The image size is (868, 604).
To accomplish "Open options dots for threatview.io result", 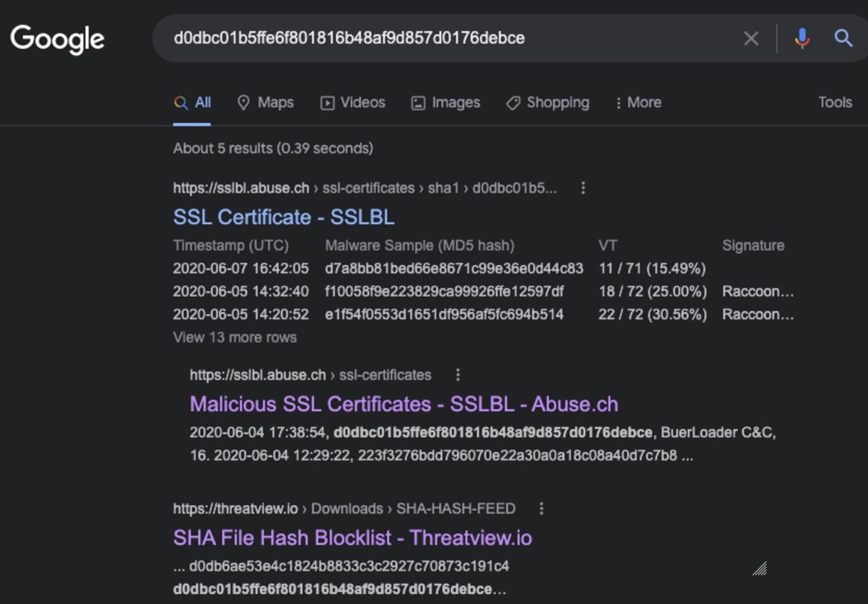I will (541, 508).
